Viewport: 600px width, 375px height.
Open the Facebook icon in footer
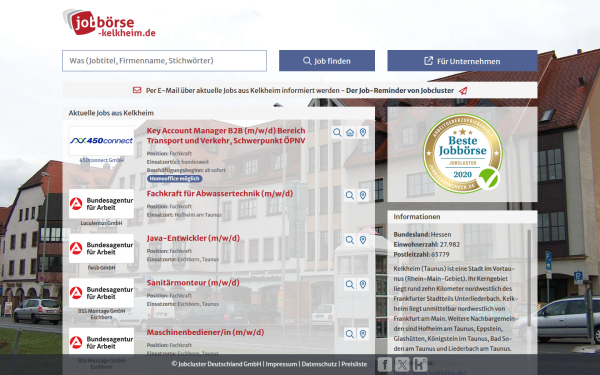385,364
